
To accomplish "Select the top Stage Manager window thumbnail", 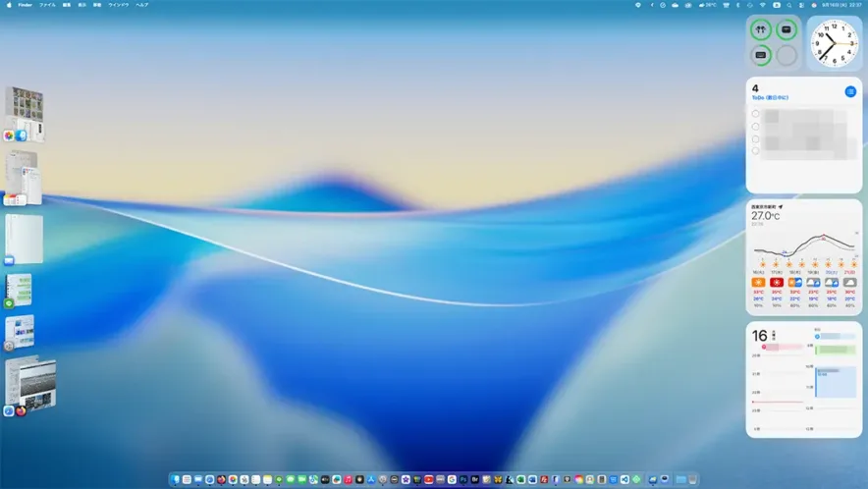I will (x=25, y=110).
